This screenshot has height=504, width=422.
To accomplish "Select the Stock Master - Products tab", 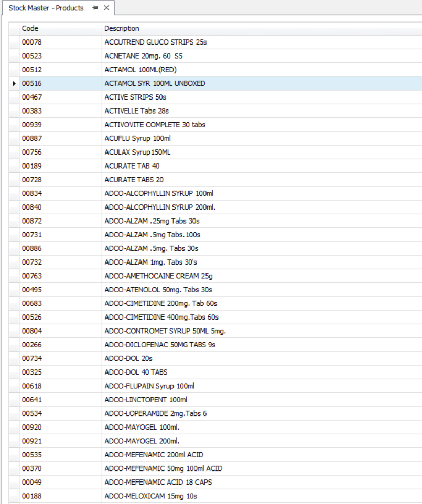I will pyautogui.click(x=46, y=8).
